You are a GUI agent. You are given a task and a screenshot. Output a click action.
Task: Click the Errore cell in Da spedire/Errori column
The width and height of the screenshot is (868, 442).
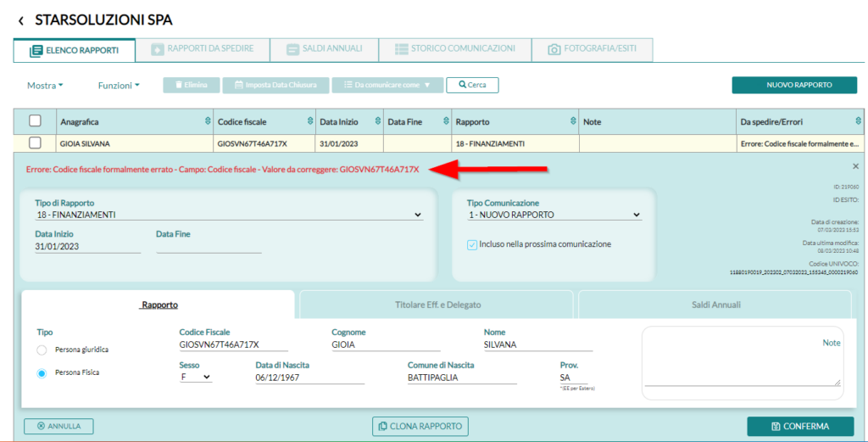point(798,143)
